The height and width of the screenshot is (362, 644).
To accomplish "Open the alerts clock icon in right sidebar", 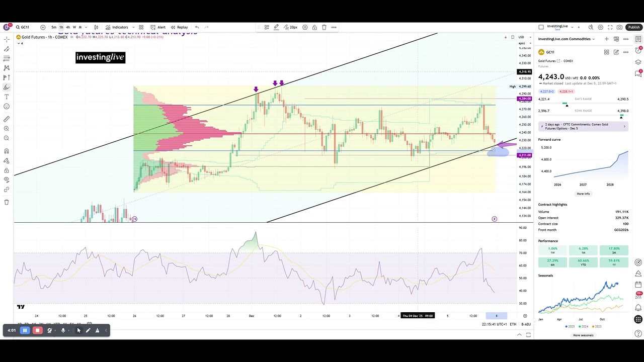I will (638, 50).
